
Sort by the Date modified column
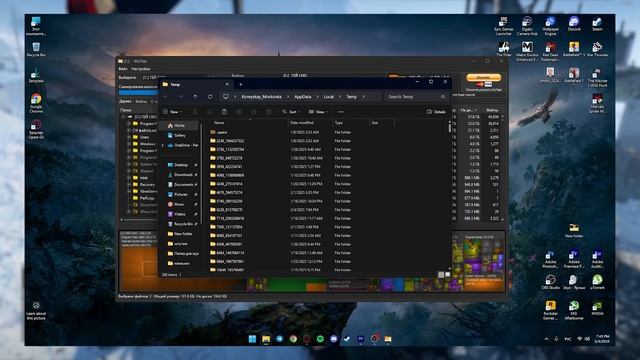click(x=302, y=122)
